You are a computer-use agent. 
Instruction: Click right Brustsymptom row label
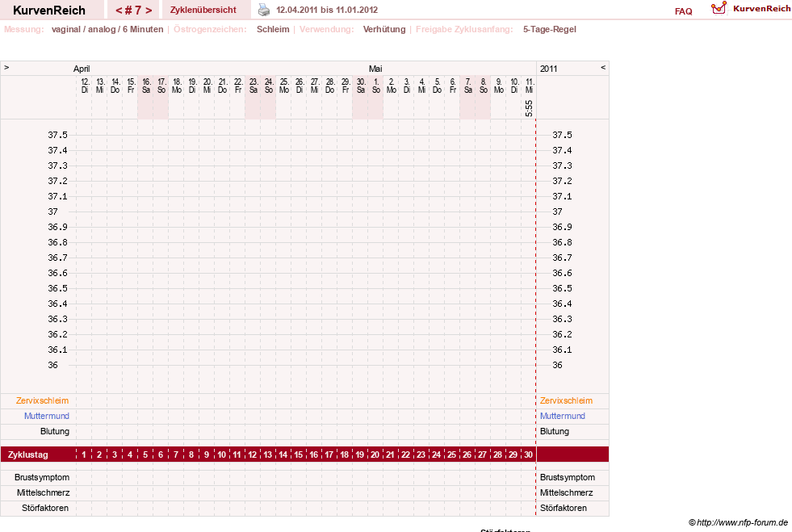pyautogui.click(x=568, y=477)
